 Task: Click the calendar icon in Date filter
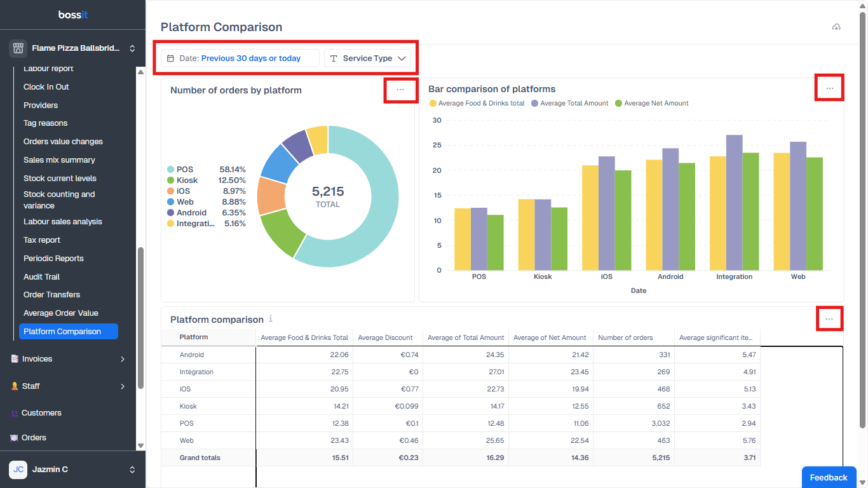tap(170, 58)
